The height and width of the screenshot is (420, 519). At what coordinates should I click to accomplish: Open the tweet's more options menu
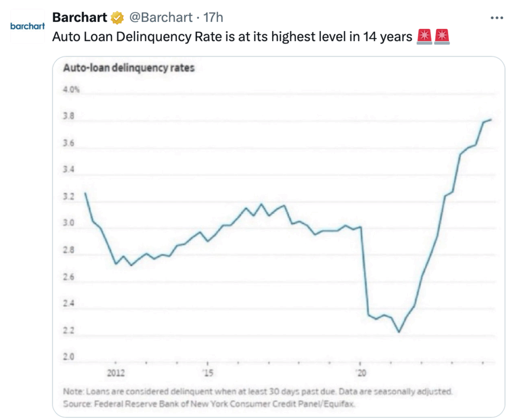pyautogui.click(x=497, y=18)
